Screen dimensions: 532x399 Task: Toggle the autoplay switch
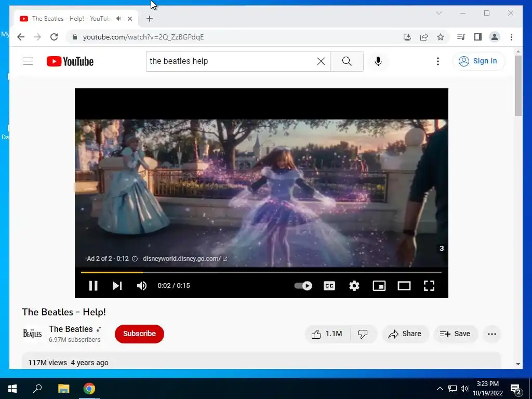(303, 286)
